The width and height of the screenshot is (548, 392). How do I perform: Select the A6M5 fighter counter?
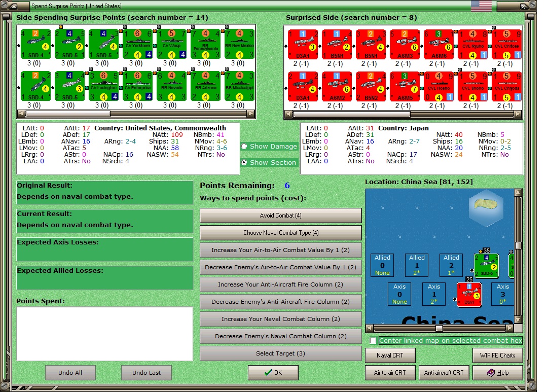coord(405,86)
